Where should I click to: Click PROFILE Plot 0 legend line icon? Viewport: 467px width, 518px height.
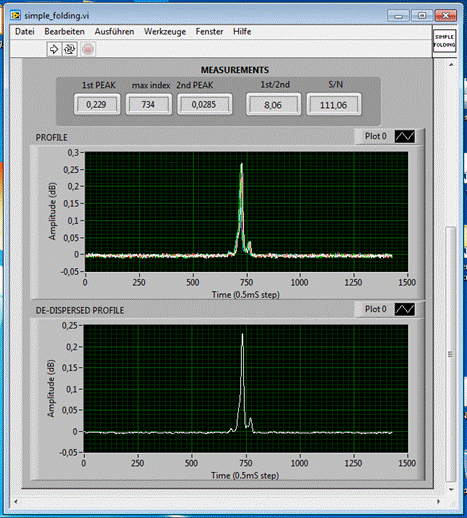click(x=405, y=136)
